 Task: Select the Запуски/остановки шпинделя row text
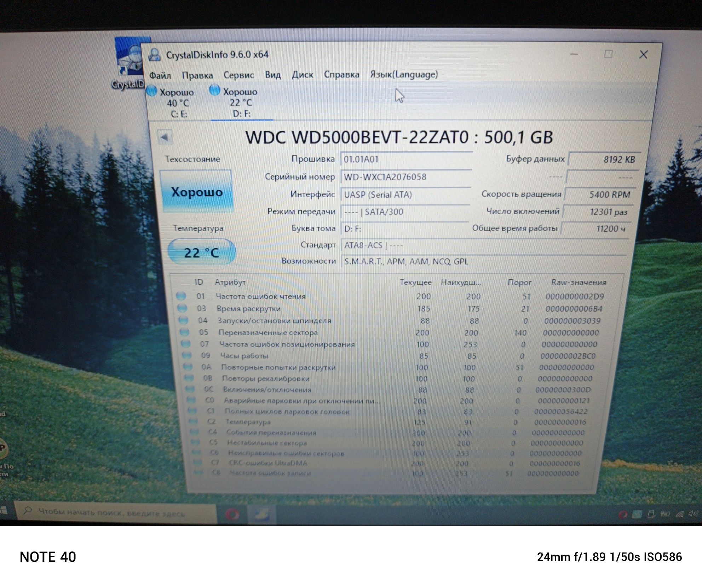[x=274, y=320]
